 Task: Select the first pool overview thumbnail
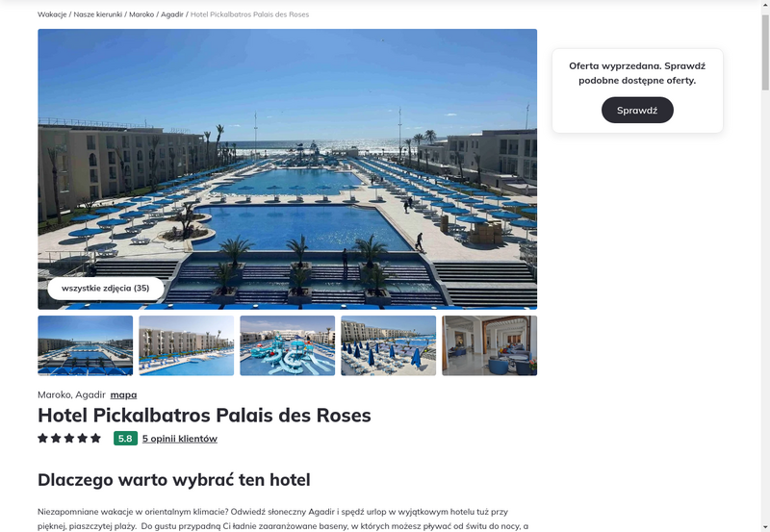point(86,345)
